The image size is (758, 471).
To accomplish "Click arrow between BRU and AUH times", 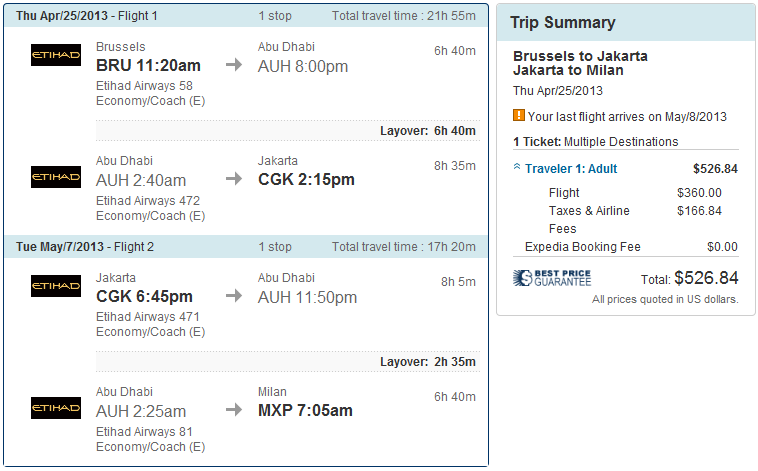I will [x=233, y=66].
